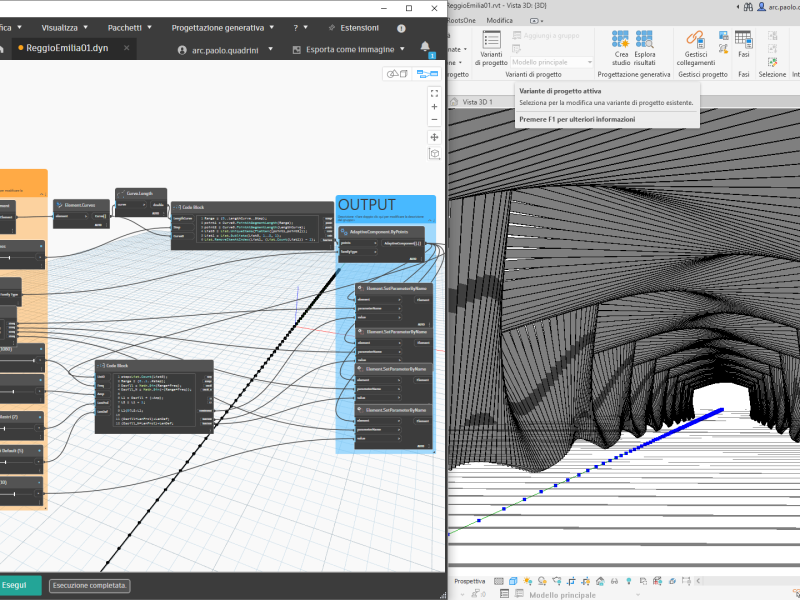This screenshot has width=800, height=600.
Task: Open Gestisci collegamenti
Action: point(695,46)
